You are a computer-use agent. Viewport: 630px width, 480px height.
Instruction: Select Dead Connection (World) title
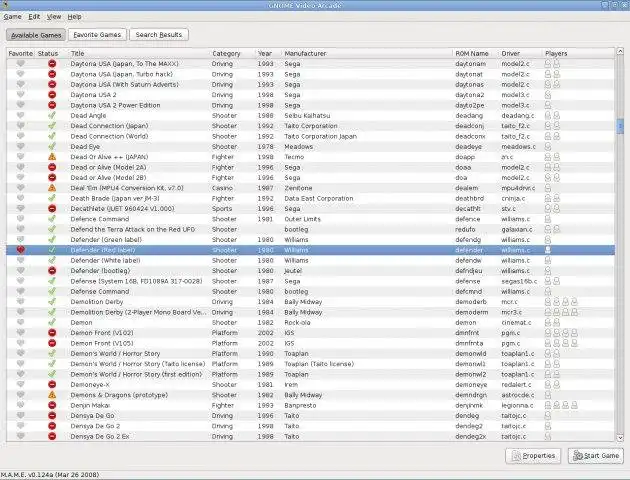click(x=109, y=136)
